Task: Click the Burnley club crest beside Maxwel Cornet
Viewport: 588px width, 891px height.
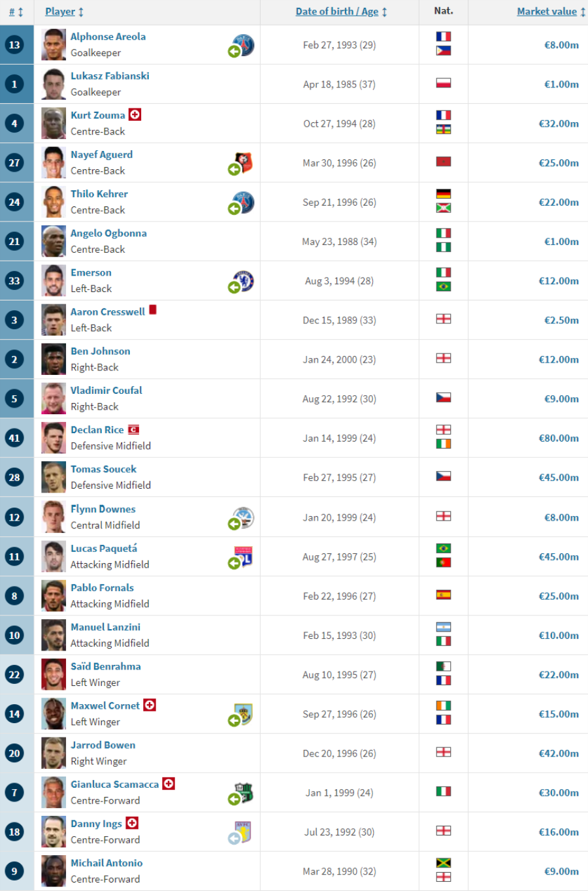Action: click(x=244, y=714)
